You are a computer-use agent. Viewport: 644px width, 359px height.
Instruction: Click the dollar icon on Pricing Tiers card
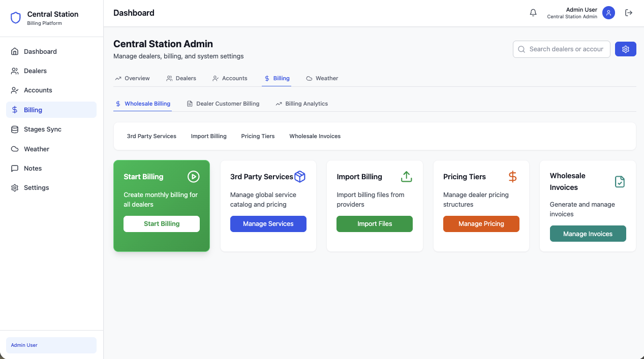point(512,176)
